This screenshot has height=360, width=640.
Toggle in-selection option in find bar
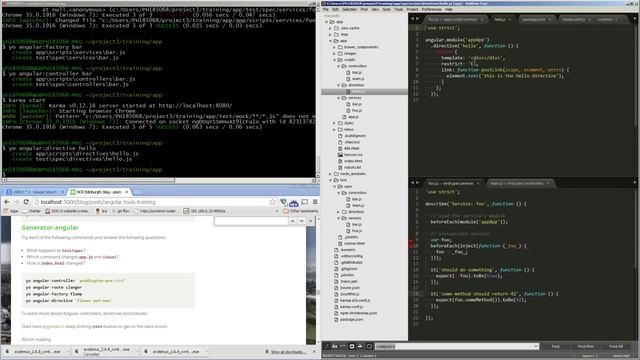point(360,346)
